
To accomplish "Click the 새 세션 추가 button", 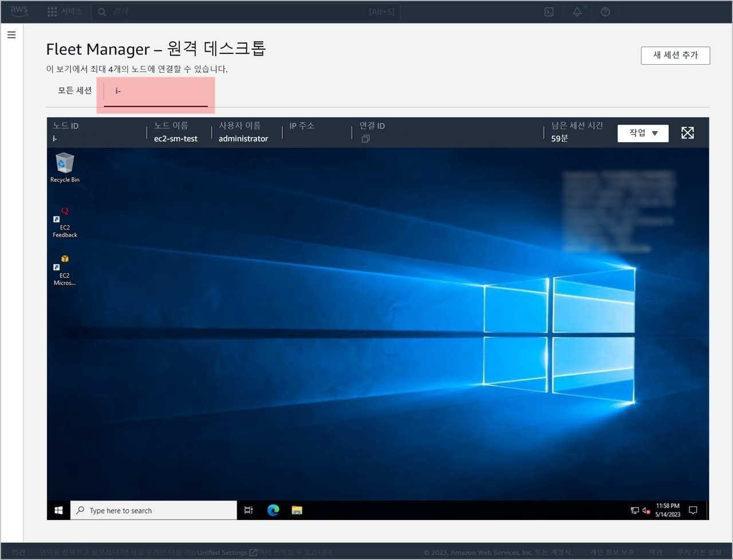I will [x=675, y=55].
